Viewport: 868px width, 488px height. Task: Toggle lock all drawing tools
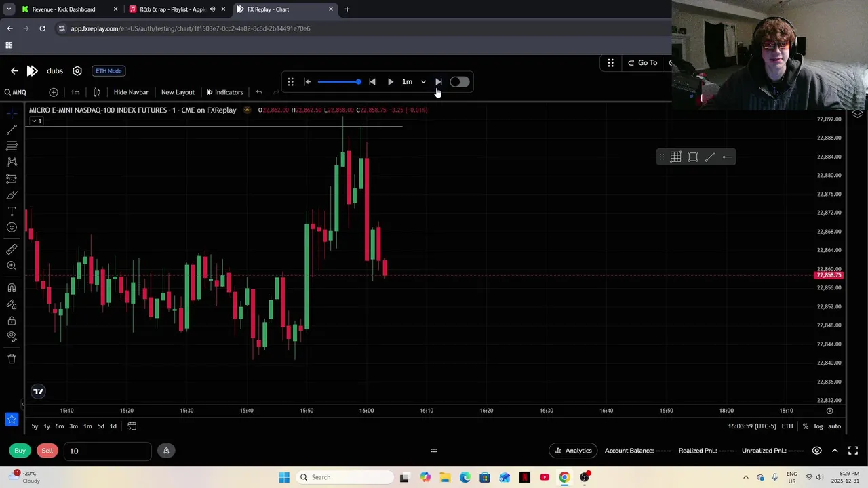12,321
